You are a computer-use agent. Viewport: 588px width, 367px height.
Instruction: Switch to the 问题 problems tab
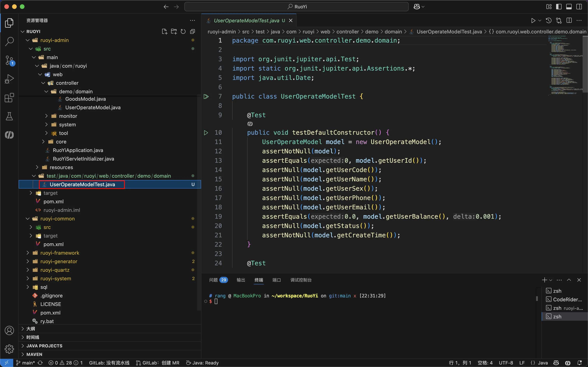(x=213, y=280)
